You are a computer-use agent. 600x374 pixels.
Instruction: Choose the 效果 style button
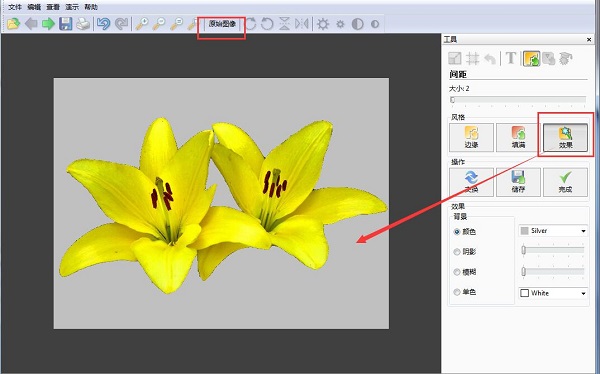tap(566, 137)
